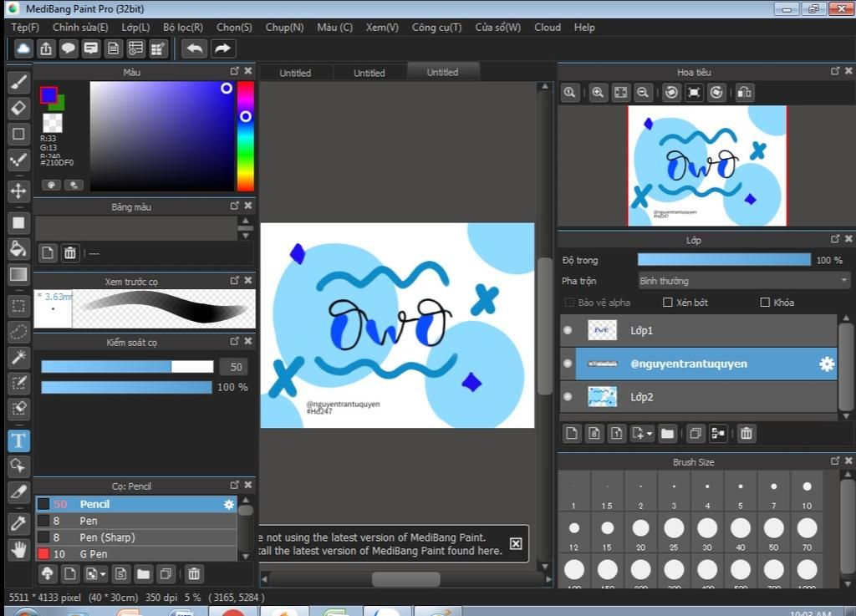
Task: Duplicate layer icon in Lớp panel
Action: point(695,434)
